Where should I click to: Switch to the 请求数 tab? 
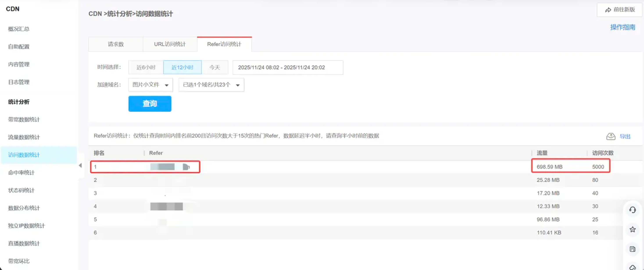click(x=116, y=44)
